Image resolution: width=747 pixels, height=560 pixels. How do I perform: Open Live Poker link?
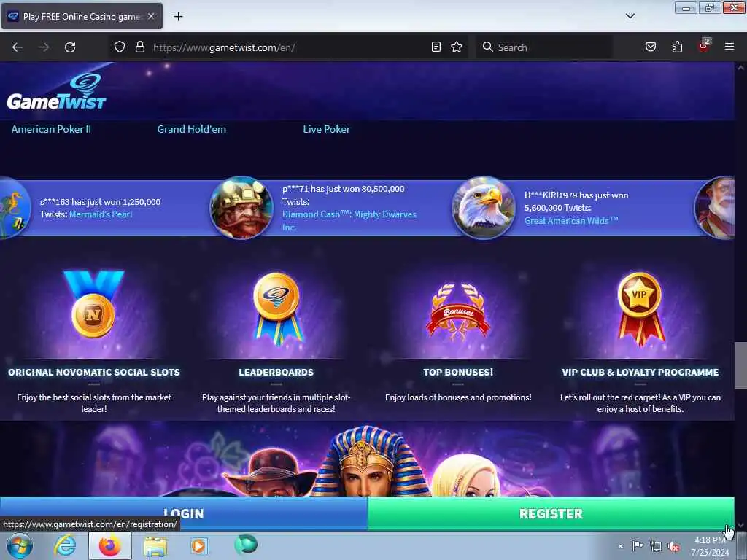(326, 129)
